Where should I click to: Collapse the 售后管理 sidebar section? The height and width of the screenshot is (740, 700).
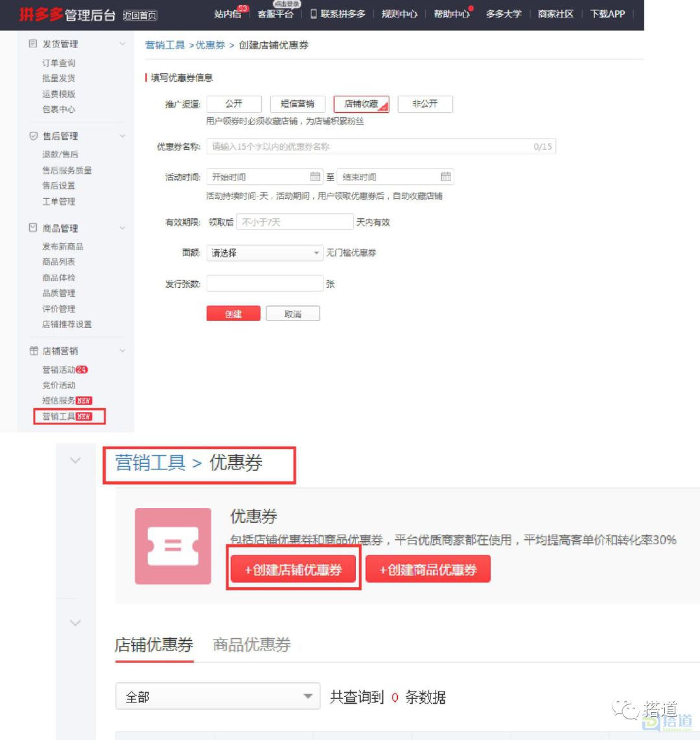coord(122,136)
